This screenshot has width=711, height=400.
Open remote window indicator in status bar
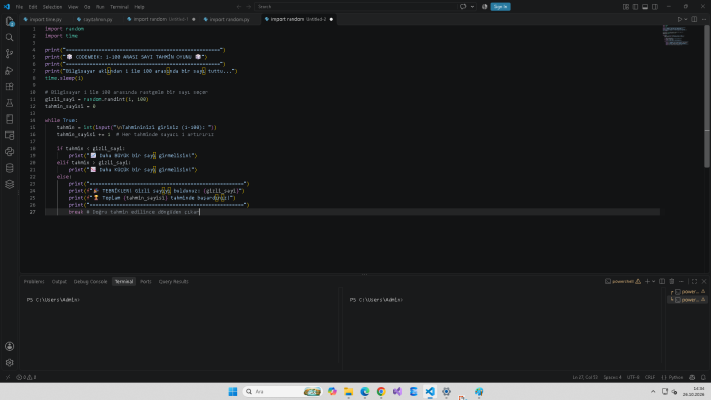coord(8,377)
